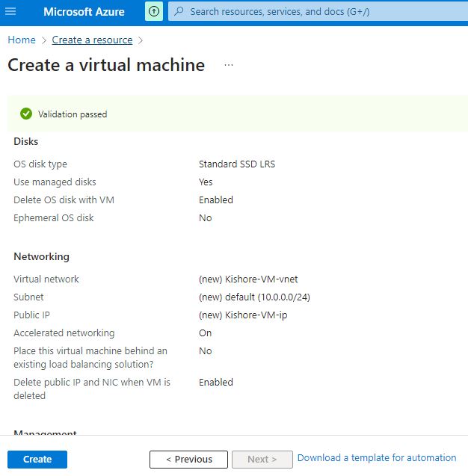
Task: Click the disabled Next button
Action: pos(262,460)
